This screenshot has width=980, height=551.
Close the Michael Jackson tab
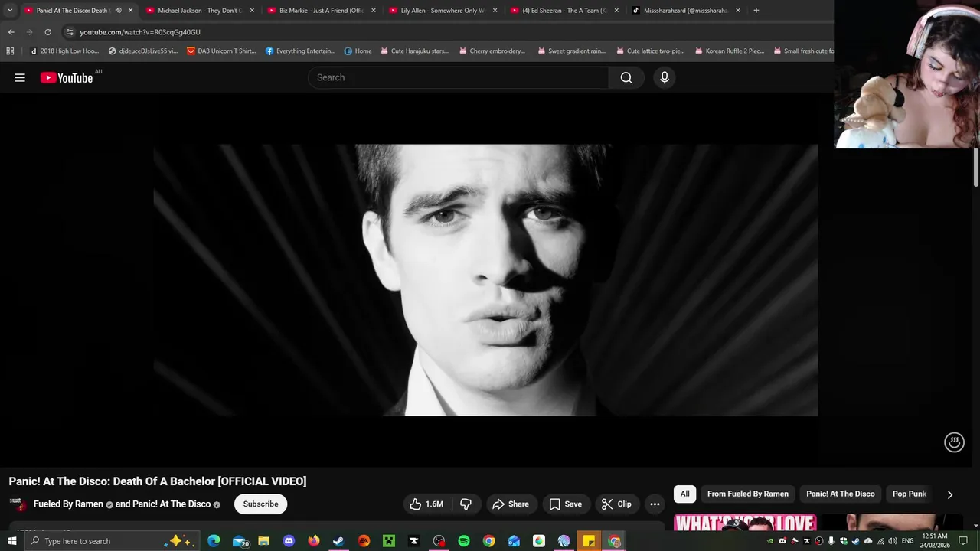(x=252, y=11)
